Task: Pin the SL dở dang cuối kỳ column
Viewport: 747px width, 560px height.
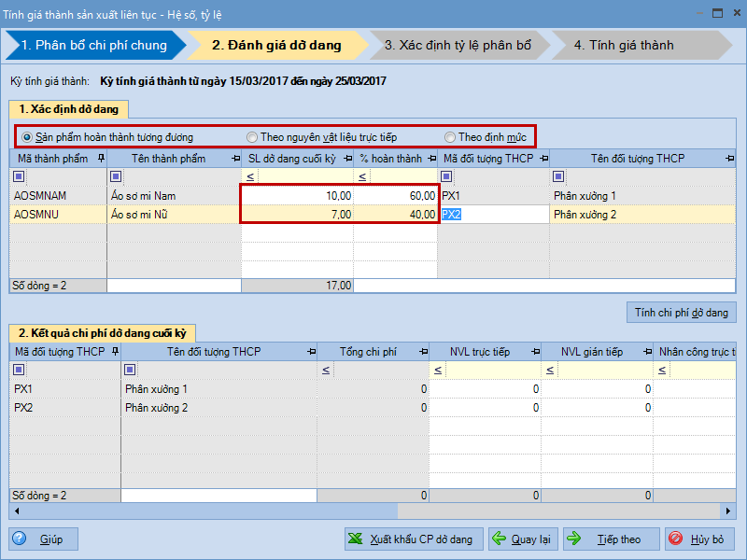Action: pos(346,159)
